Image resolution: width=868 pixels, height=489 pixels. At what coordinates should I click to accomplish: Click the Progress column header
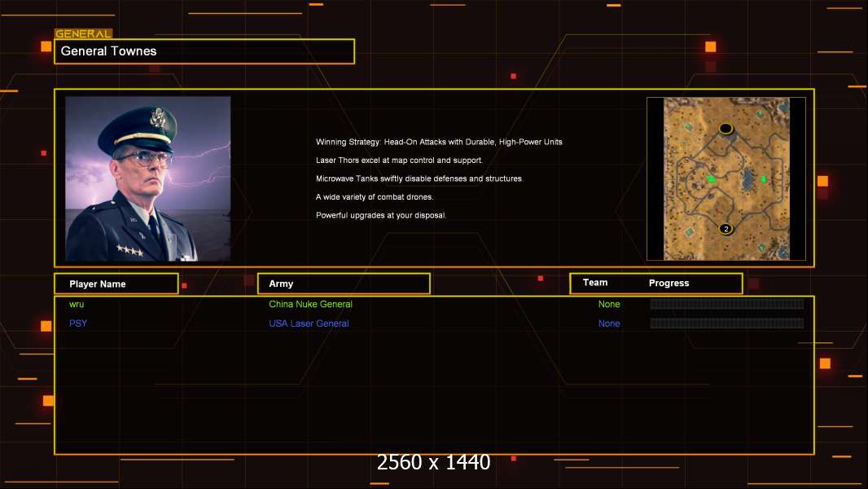click(x=669, y=284)
